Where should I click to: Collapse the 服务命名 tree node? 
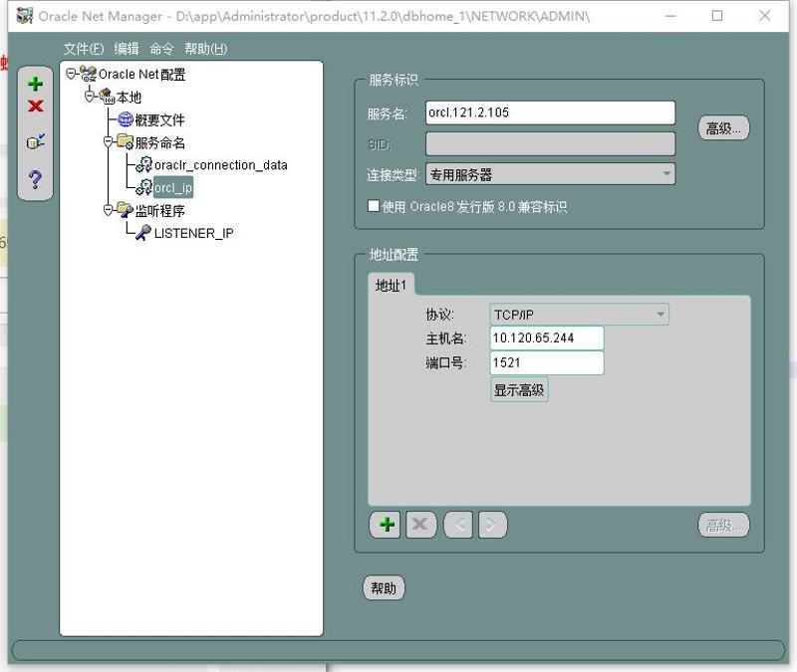tap(108, 141)
